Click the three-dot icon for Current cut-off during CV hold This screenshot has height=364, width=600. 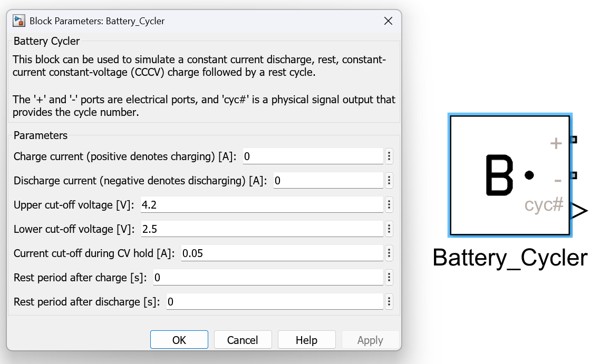(x=389, y=253)
